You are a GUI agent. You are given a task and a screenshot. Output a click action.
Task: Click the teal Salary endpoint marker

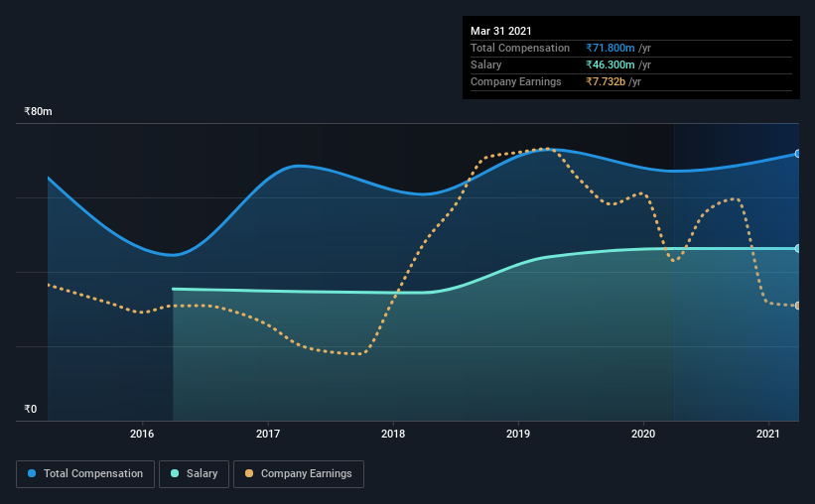(797, 249)
